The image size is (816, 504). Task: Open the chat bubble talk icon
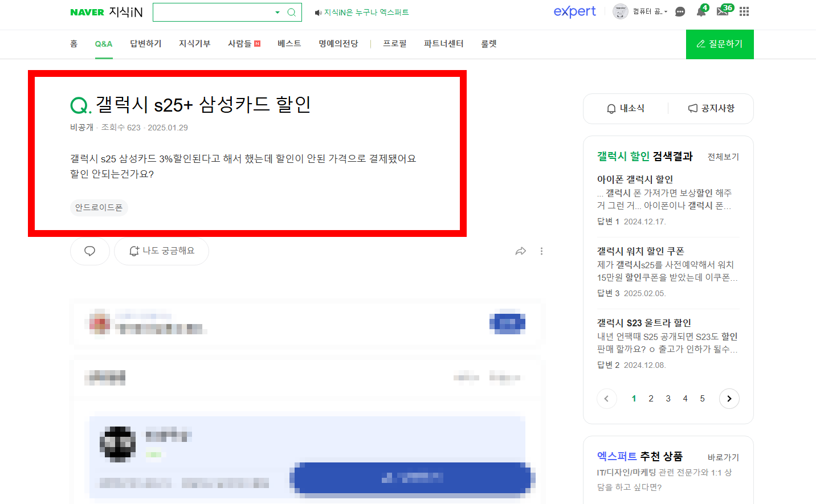pyautogui.click(x=680, y=12)
